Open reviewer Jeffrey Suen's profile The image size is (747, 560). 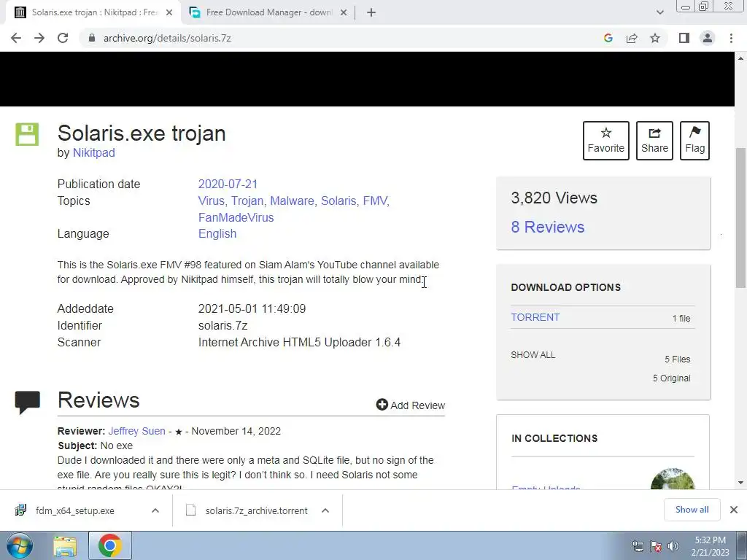tap(136, 431)
